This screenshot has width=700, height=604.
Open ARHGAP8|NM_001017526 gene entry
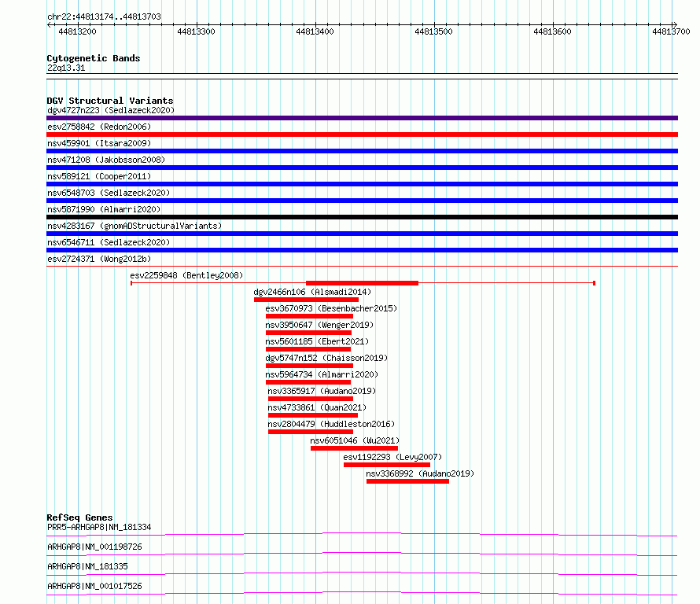(x=94, y=586)
